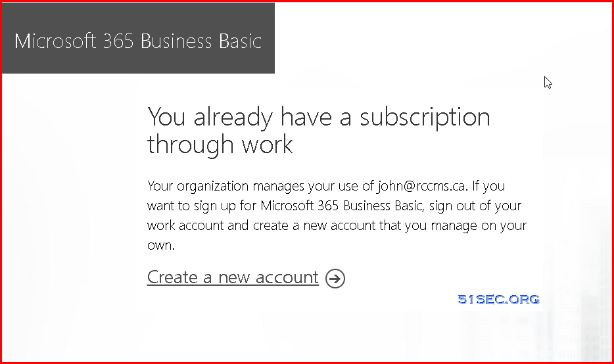Click the circled right-arrow icon

coord(335,279)
